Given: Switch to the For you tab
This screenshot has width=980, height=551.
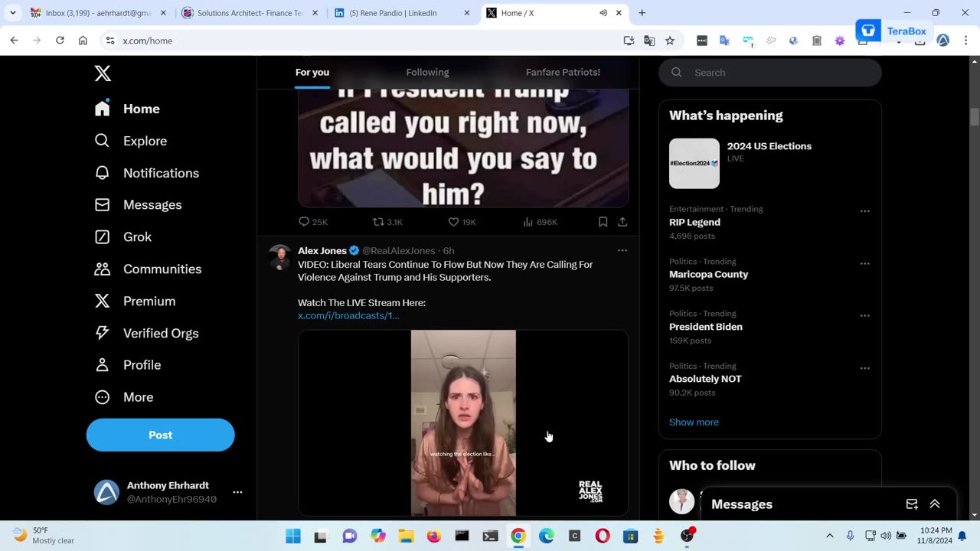Looking at the screenshot, I should (x=312, y=72).
